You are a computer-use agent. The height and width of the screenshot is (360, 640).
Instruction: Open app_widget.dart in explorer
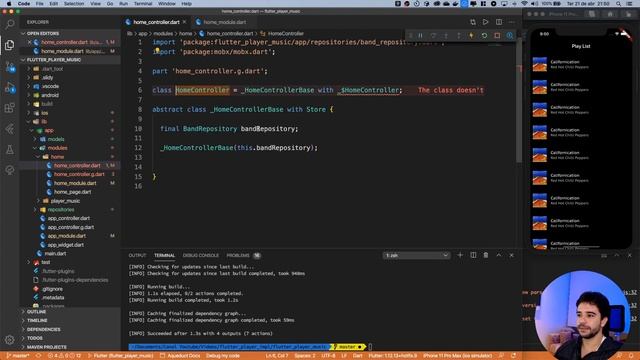[65, 245]
